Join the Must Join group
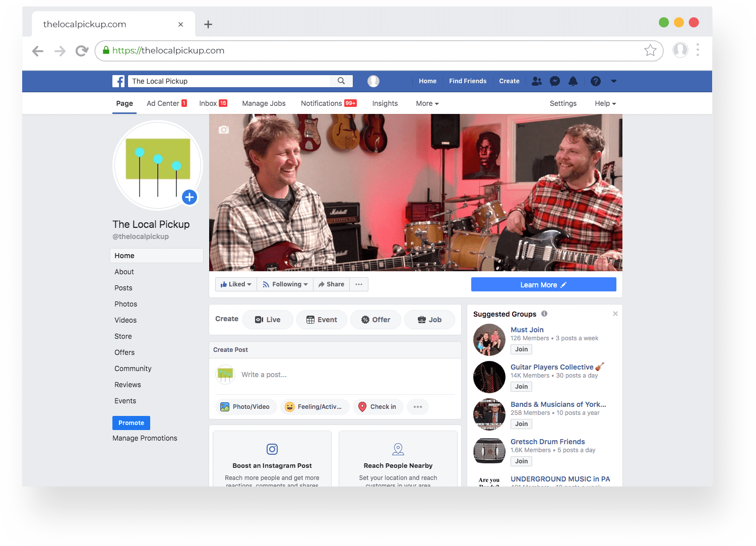 click(x=522, y=349)
